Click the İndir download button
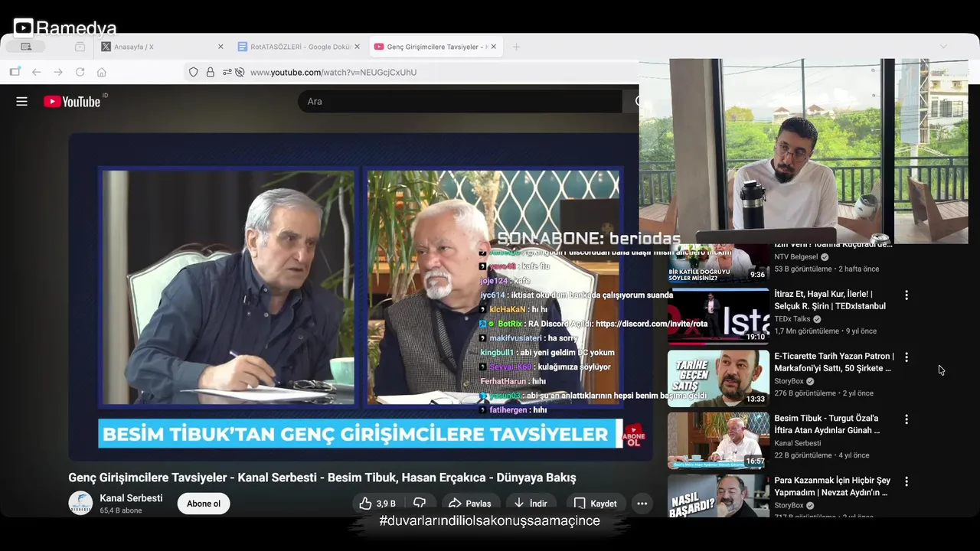 (x=531, y=504)
